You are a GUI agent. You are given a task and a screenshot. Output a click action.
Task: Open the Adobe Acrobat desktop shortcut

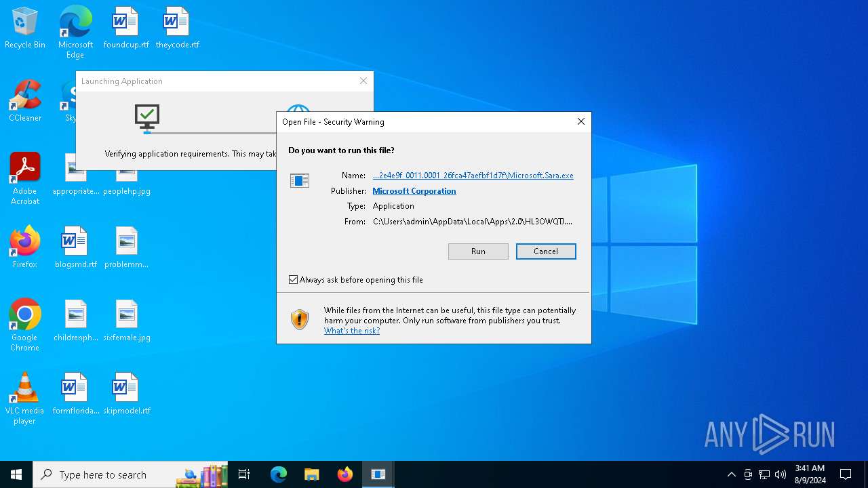(25, 179)
